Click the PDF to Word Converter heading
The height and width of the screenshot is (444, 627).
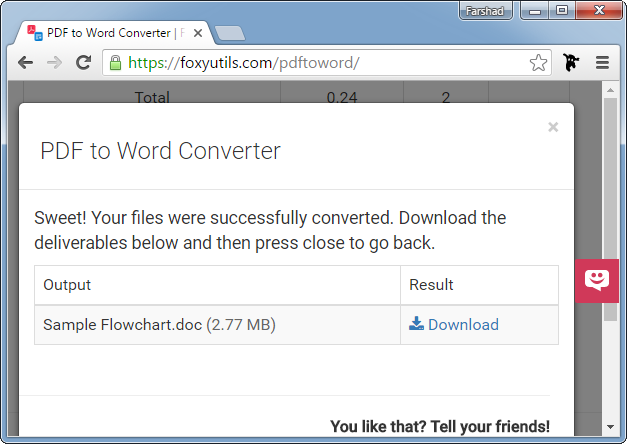160,151
